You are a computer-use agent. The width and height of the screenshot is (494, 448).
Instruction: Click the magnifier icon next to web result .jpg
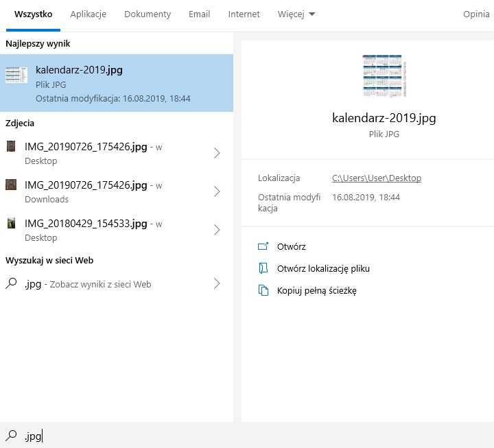(12, 283)
